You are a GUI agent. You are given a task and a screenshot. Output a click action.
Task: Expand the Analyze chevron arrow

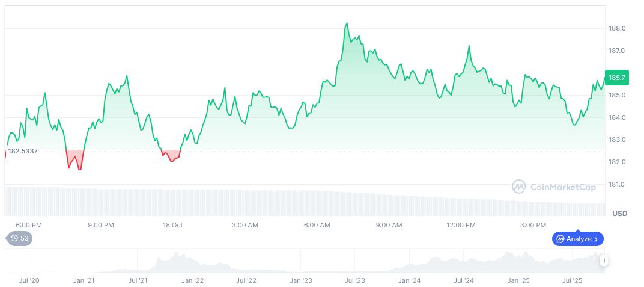[x=595, y=239]
